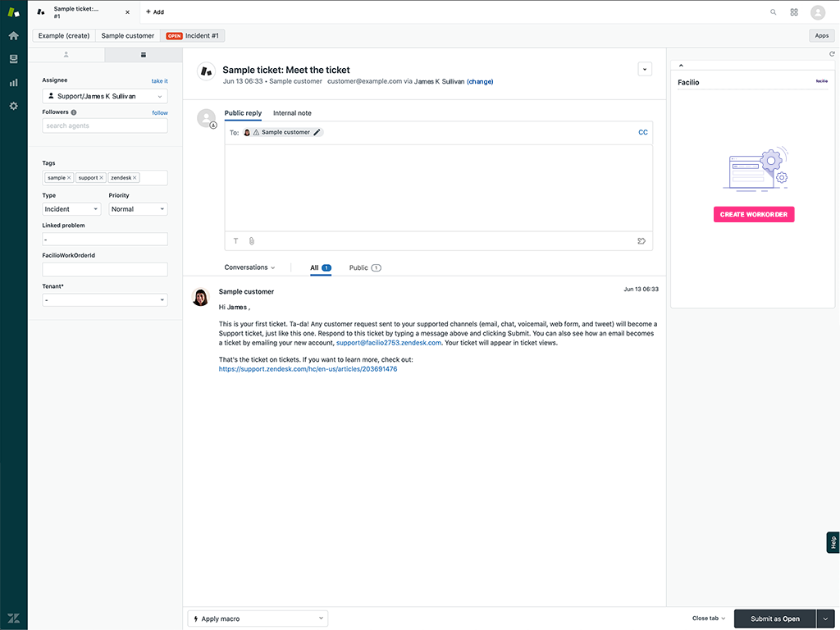Screen dimensions: 840x630
Task: Click the search magnifier icon
Action: (x=773, y=12)
